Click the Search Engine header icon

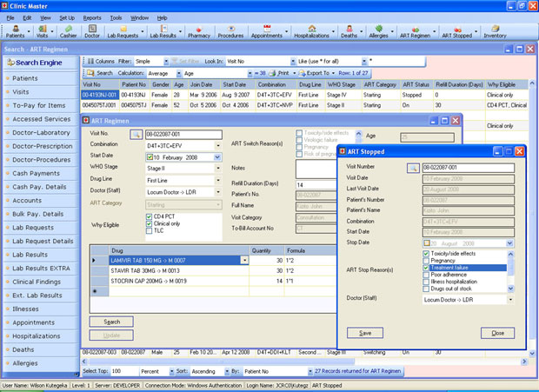point(11,63)
